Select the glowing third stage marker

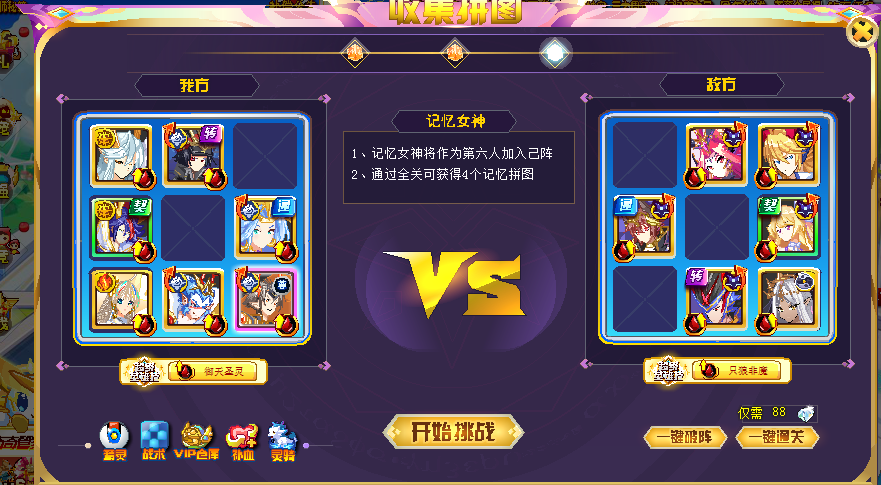click(555, 53)
